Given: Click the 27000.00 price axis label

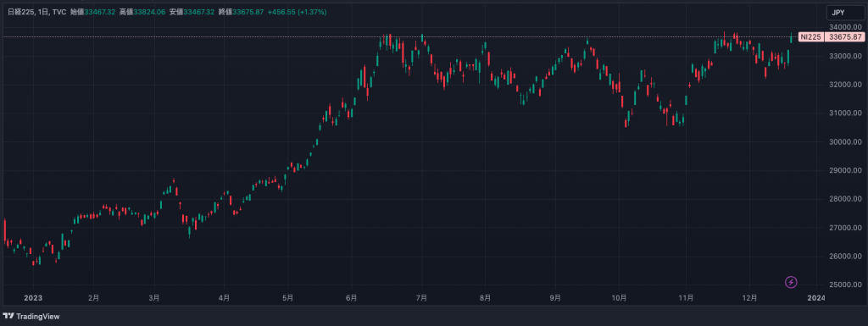Looking at the screenshot, I should click(x=845, y=228).
